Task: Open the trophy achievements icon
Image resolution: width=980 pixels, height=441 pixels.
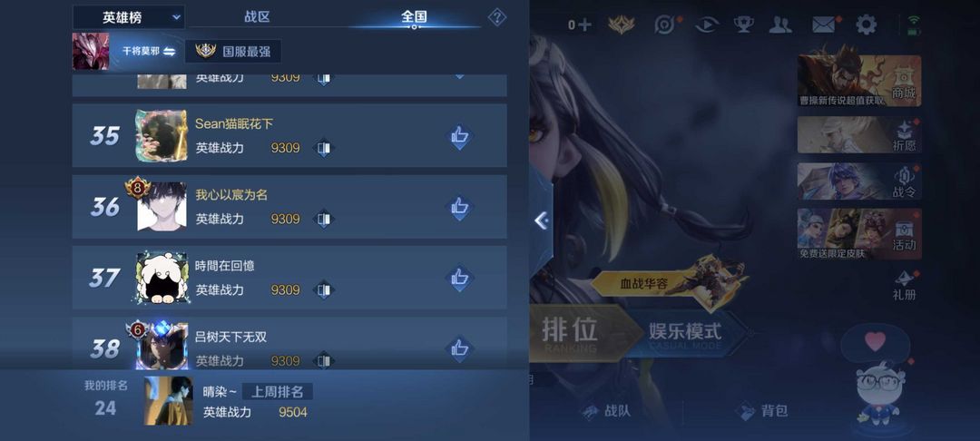Action: pyautogui.click(x=743, y=25)
